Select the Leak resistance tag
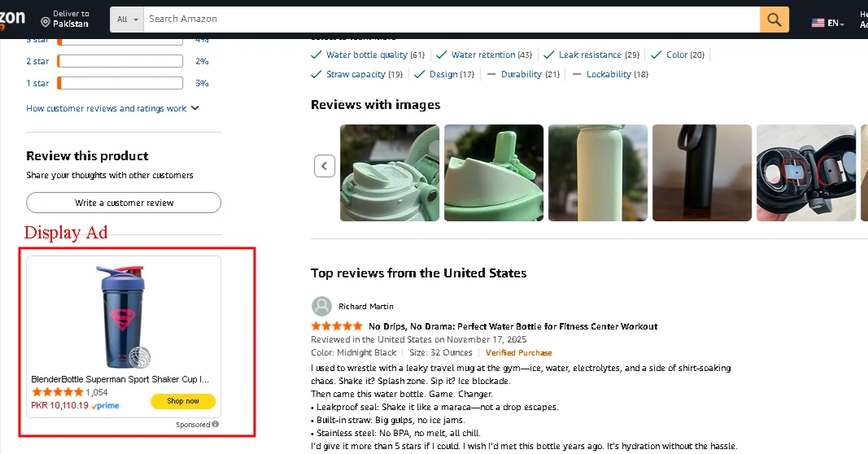 coord(591,55)
